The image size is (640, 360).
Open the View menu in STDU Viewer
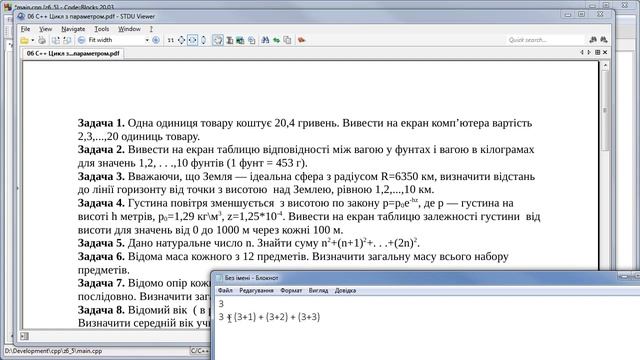(45, 29)
